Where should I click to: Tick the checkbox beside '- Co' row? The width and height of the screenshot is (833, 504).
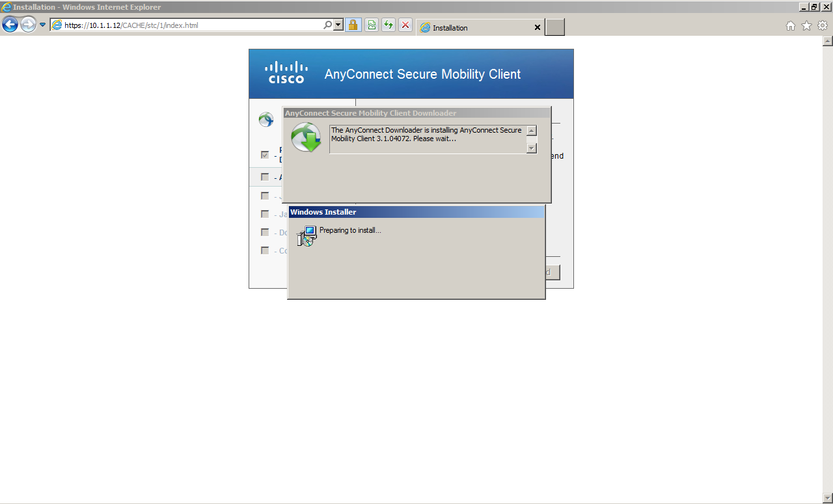[x=265, y=250]
